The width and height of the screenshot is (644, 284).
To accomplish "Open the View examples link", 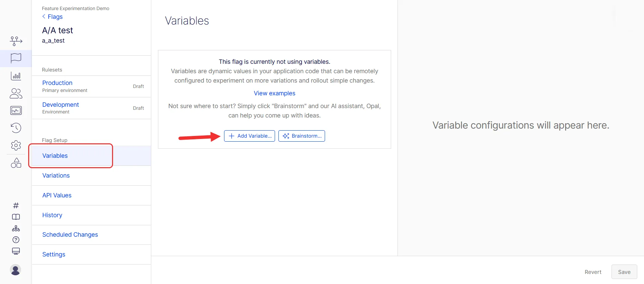I will click(x=274, y=93).
